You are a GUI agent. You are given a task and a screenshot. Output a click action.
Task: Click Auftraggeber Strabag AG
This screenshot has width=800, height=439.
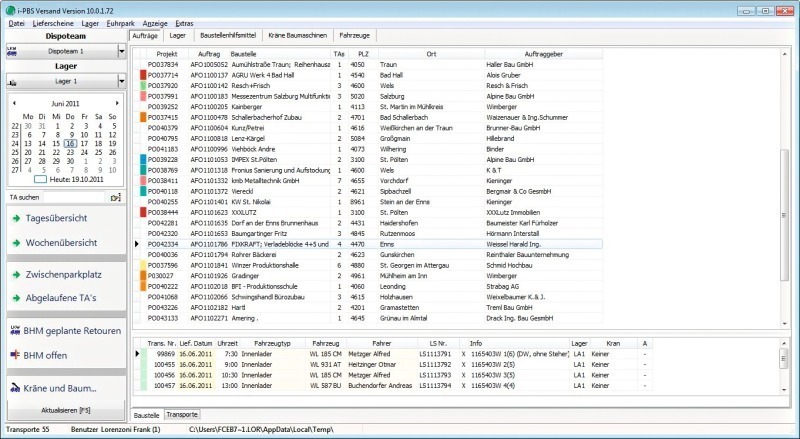coord(503,286)
